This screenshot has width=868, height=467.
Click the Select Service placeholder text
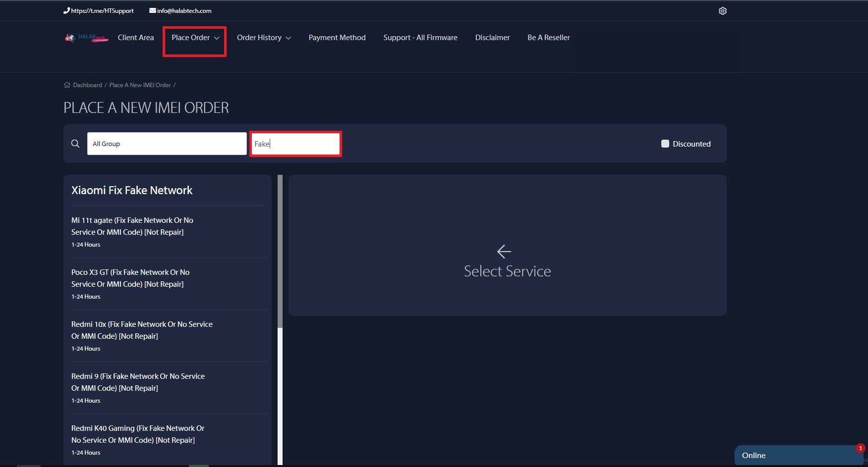tap(507, 271)
